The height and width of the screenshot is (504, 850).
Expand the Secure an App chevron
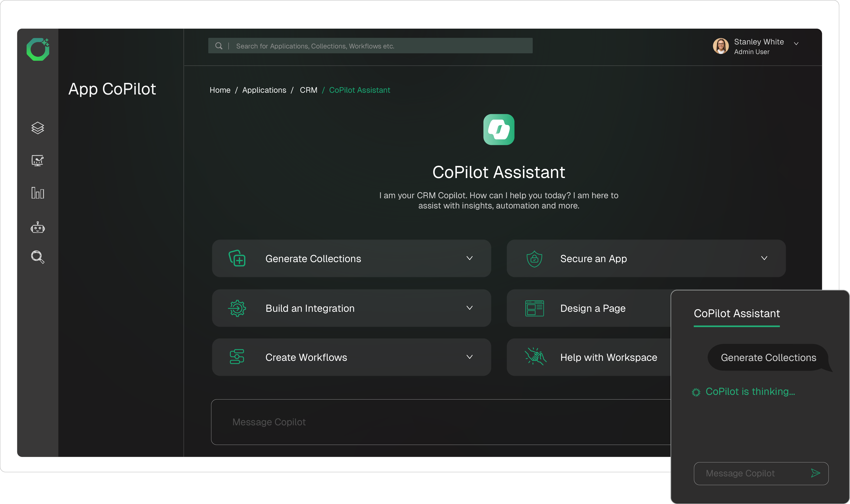pos(764,258)
